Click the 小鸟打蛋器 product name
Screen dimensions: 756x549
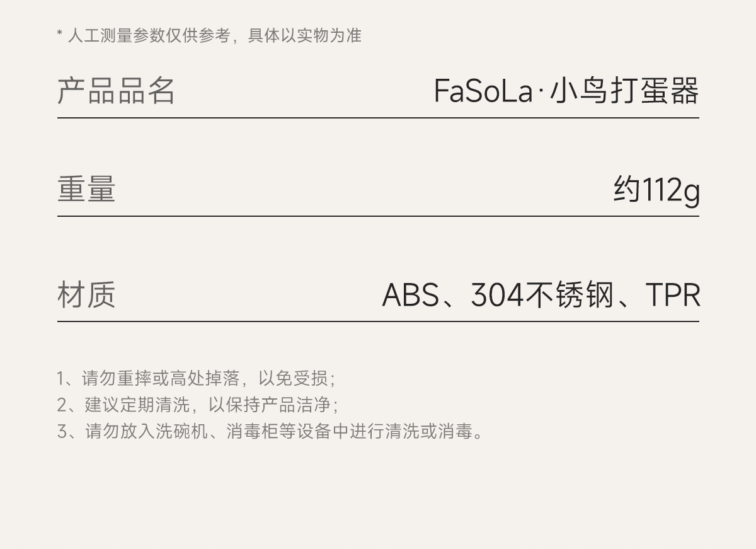[624, 91]
